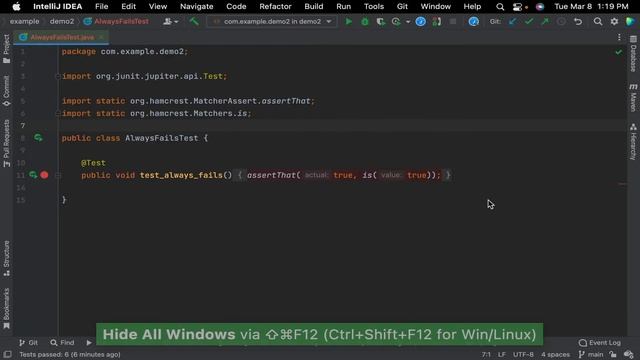Click the example breadcrumb in navigation bar

tap(24, 21)
